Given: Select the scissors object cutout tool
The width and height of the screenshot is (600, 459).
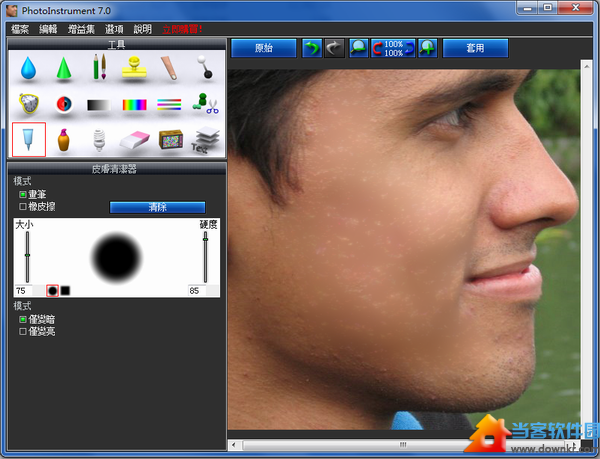Looking at the screenshot, I should coord(205,103).
